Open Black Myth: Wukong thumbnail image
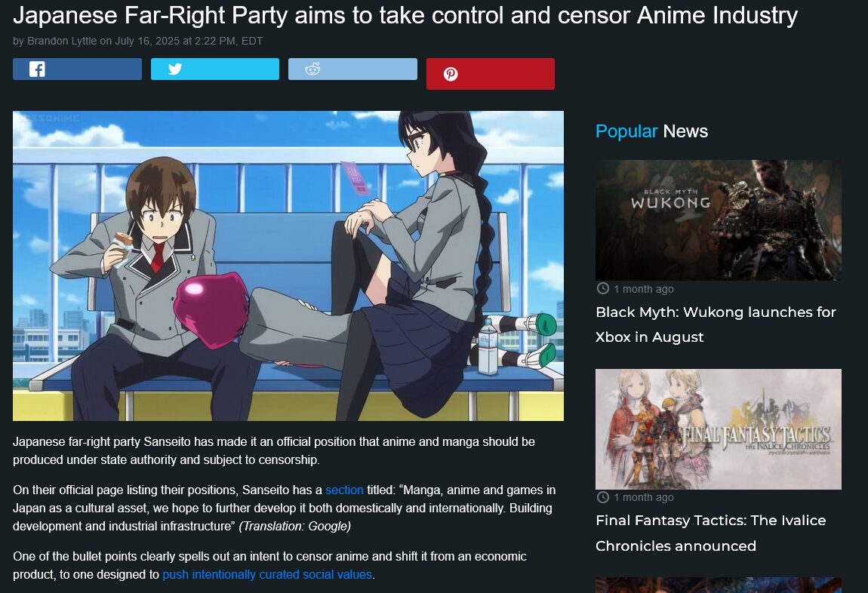This screenshot has height=593, width=868. (718, 220)
